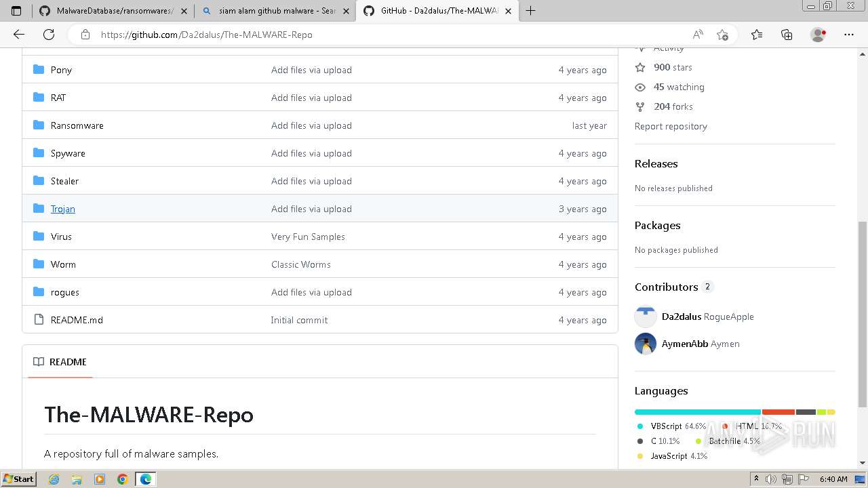This screenshot has height=488, width=868.
Task: Click the 6:40 AM taskbar clock
Action: click(x=833, y=479)
